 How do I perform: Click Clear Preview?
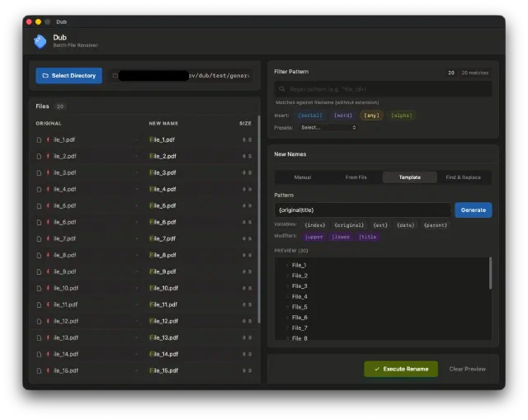(468, 369)
